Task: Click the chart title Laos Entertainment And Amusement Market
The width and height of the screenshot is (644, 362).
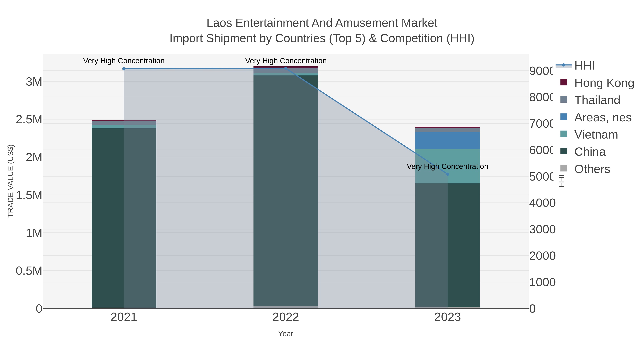Action: point(322,23)
